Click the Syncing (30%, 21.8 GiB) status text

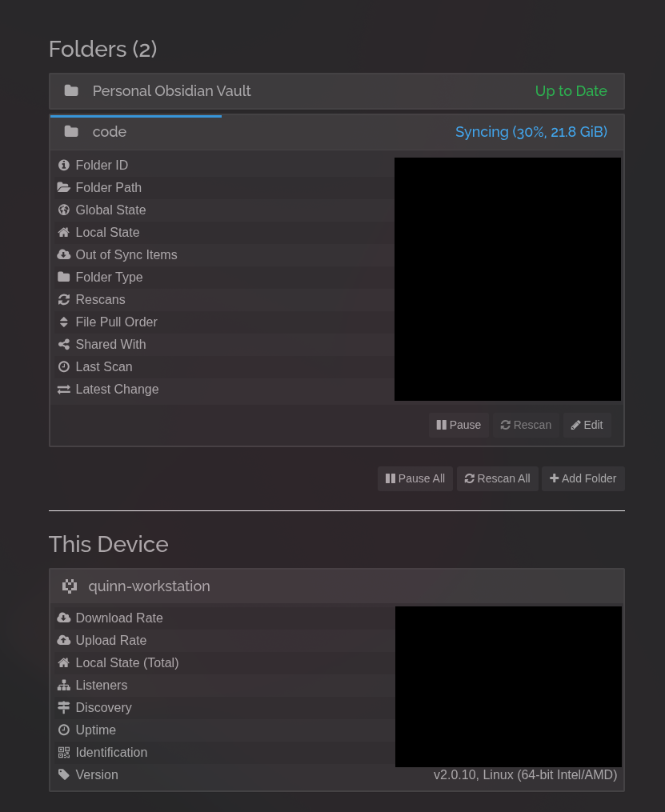(531, 132)
